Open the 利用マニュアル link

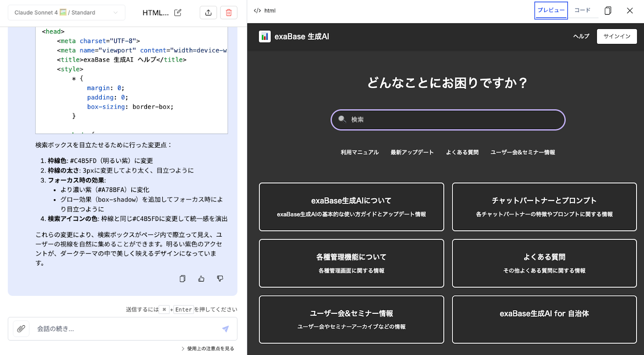[360, 153]
